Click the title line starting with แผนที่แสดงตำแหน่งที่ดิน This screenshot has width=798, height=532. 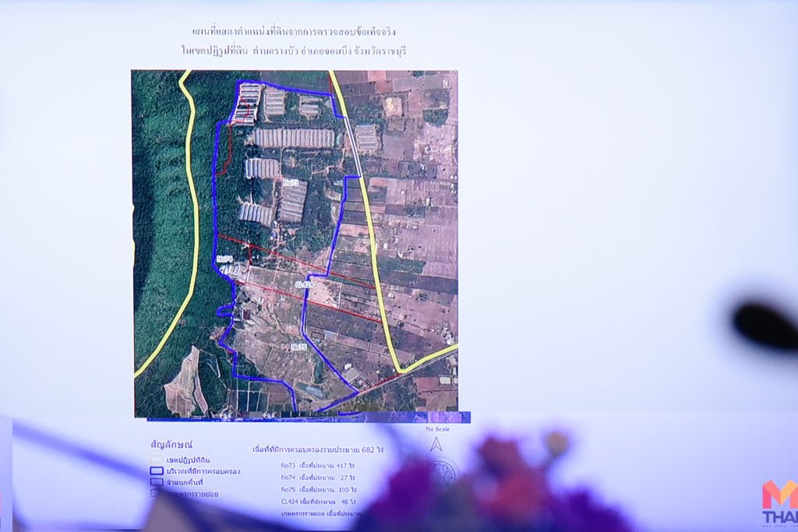click(294, 31)
